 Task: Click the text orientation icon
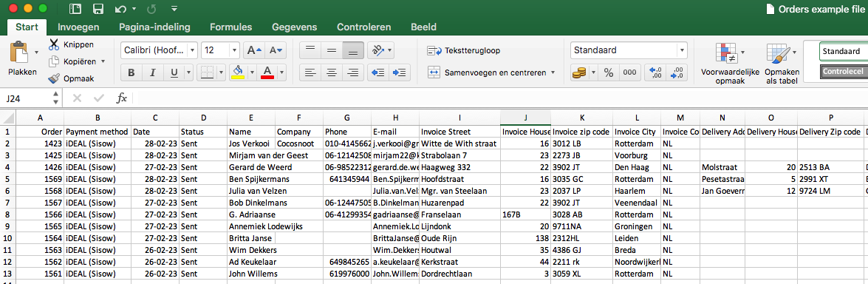click(x=379, y=50)
